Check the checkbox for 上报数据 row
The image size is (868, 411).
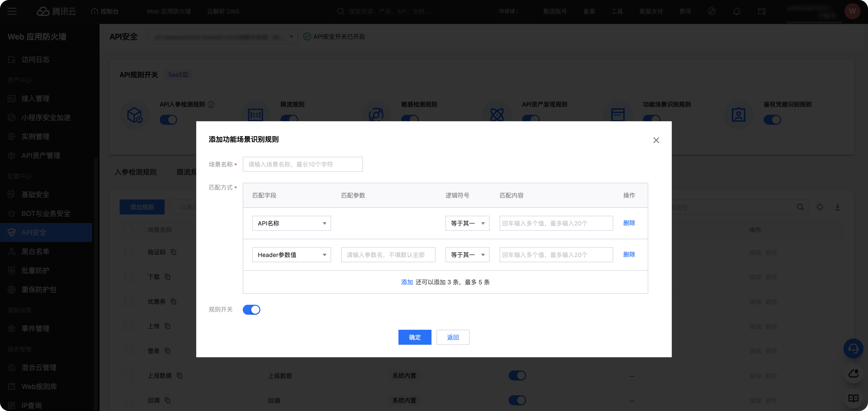(x=128, y=375)
